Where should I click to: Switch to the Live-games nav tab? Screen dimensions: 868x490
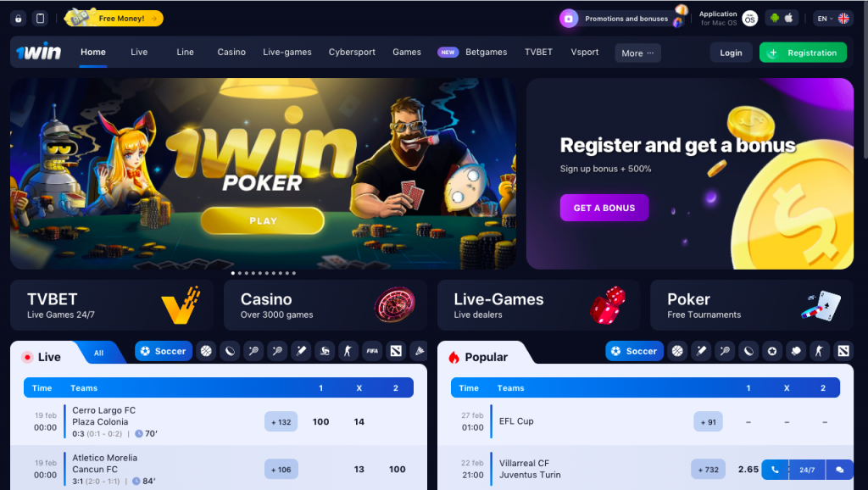click(287, 52)
